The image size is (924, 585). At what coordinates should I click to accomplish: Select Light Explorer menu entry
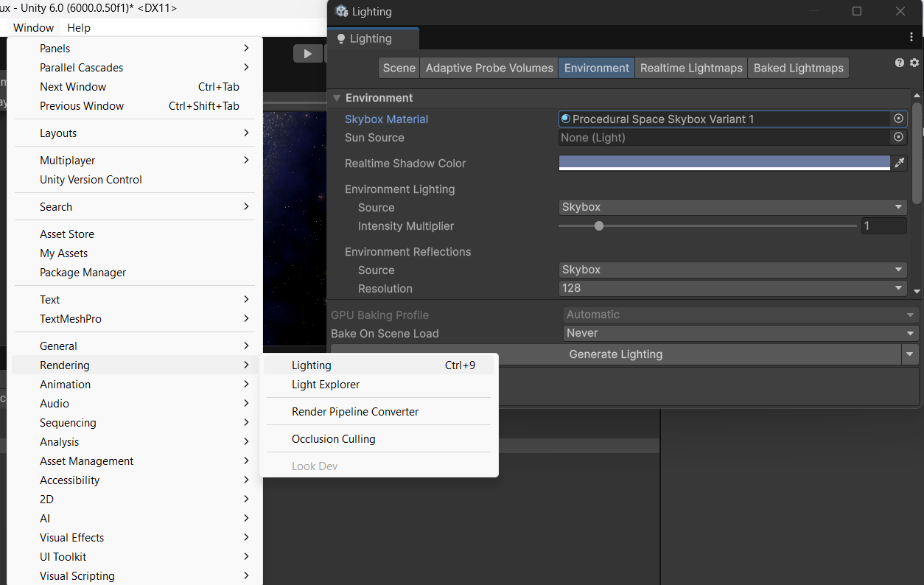coord(379,385)
